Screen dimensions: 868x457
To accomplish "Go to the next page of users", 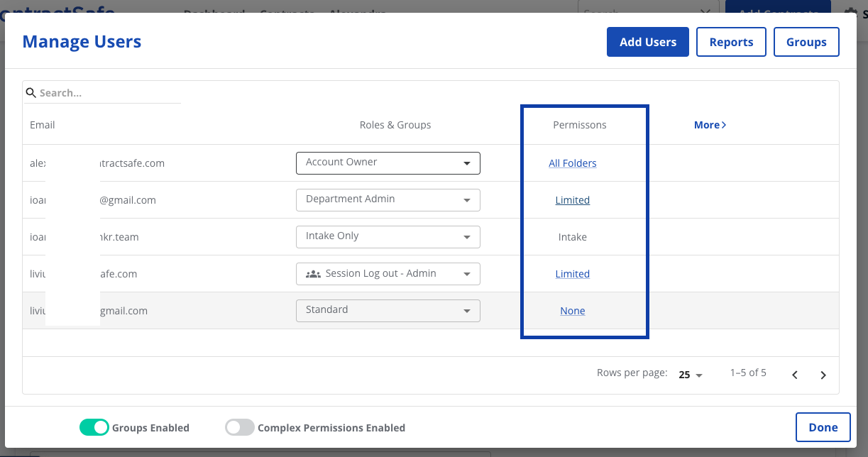I will [823, 374].
